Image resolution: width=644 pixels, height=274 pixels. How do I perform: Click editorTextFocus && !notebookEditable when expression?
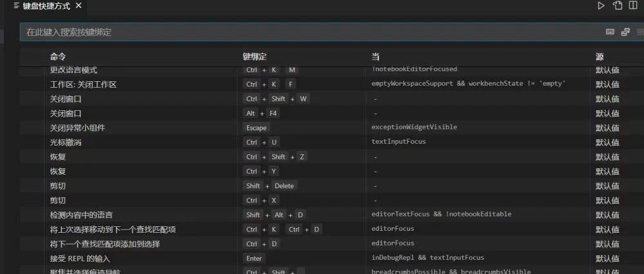click(x=441, y=214)
